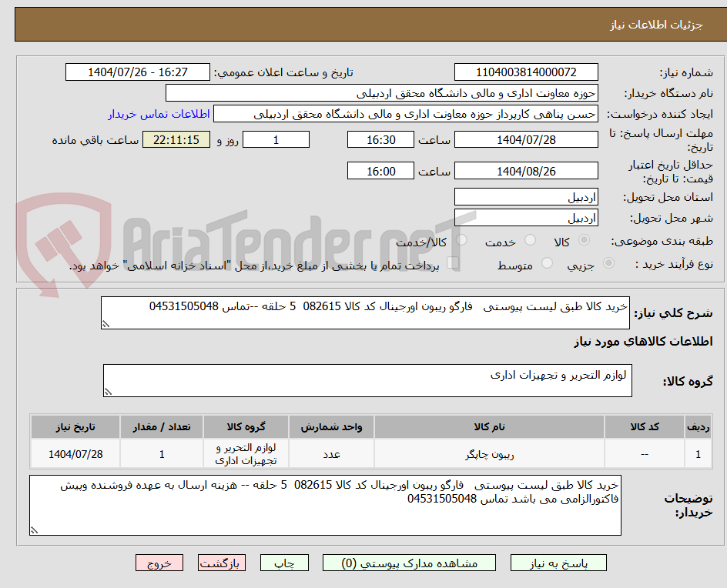Select the کالا radio button
This screenshot has width=727, height=588.
click(x=584, y=240)
